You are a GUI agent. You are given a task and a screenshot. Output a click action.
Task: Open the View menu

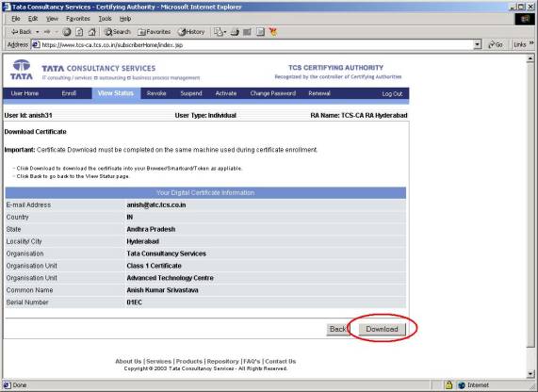point(52,19)
